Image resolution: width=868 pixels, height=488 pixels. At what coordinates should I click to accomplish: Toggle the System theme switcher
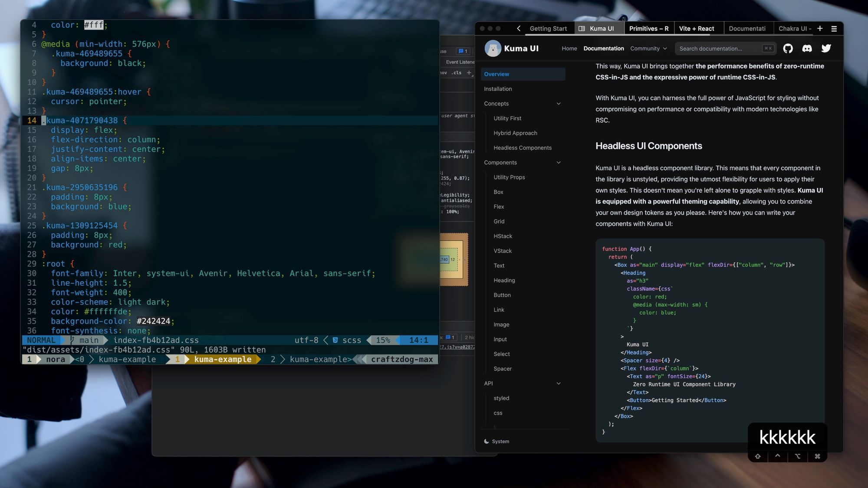pos(496,441)
